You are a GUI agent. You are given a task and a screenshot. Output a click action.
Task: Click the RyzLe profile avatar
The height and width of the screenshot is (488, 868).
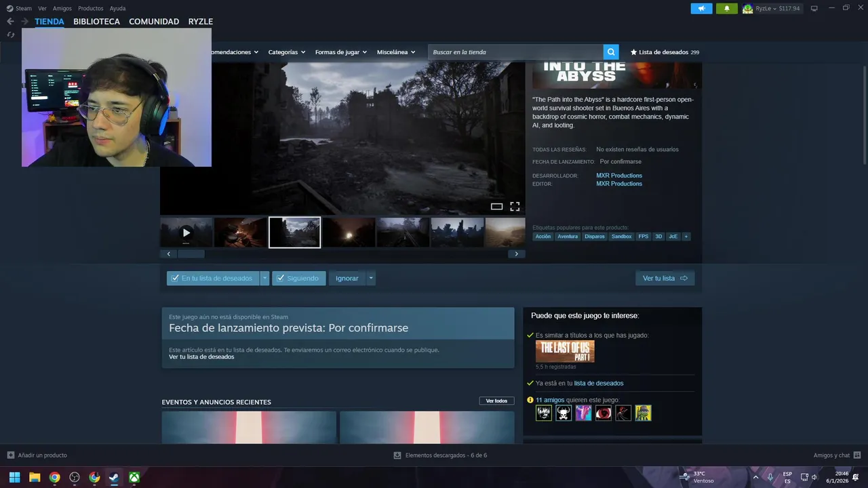(748, 9)
